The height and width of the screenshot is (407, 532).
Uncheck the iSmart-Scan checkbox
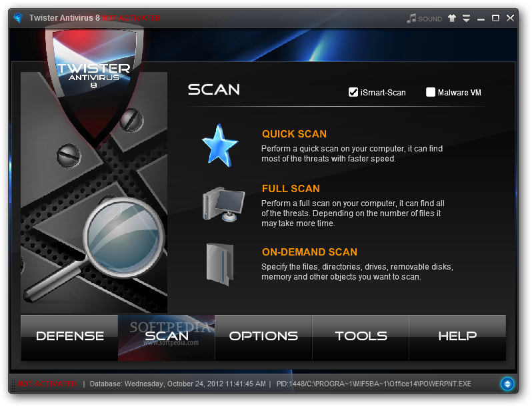(353, 92)
